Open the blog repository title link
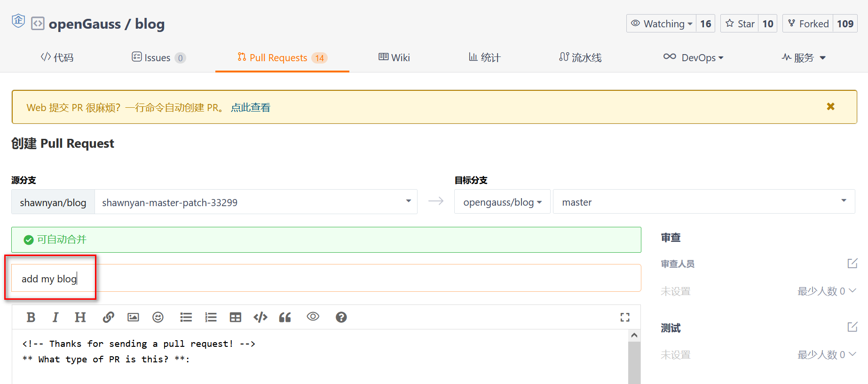This screenshot has height=384, width=868. 150,24
